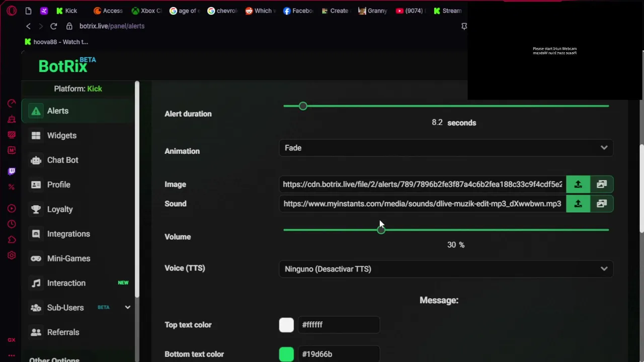Upload a file for the alert Sound
The width and height of the screenshot is (644, 362).
pyautogui.click(x=578, y=204)
